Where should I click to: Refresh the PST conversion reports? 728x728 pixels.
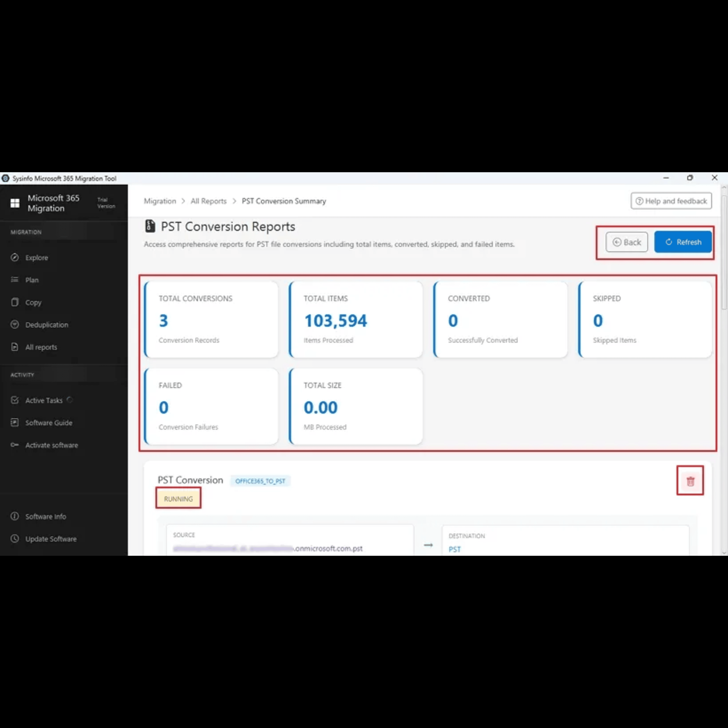click(x=683, y=242)
